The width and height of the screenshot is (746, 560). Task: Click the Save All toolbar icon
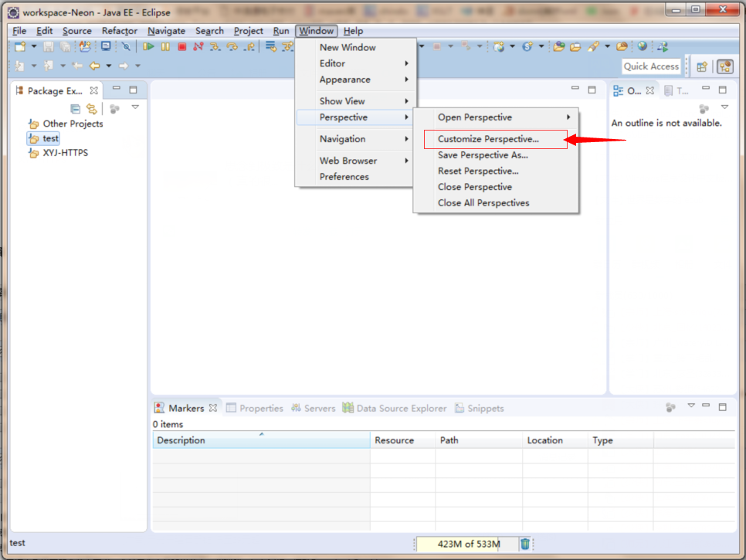65,46
